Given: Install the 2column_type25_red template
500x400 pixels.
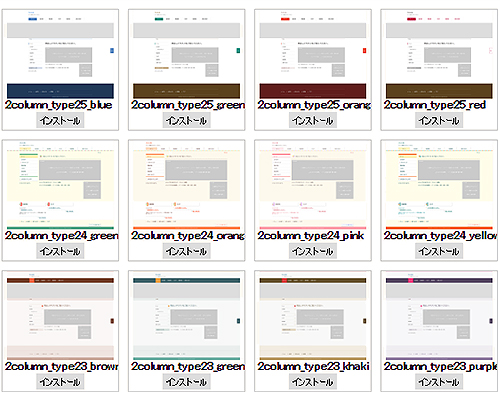Looking at the screenshot, I should pos(439,120).
